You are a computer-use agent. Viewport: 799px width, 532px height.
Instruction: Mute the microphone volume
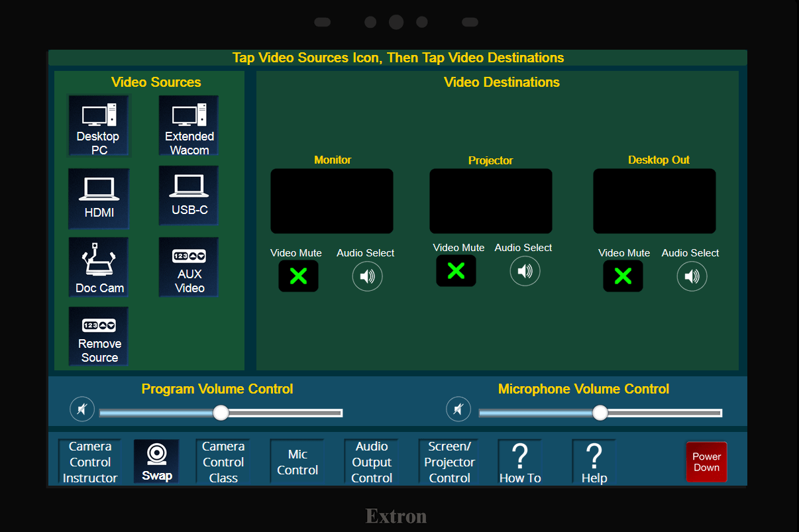[x=458, y=409]
